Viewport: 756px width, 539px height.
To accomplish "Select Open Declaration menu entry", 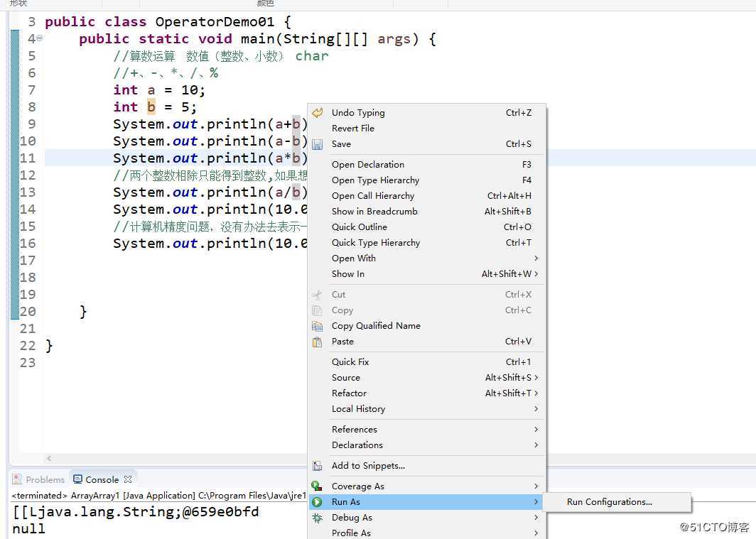I will coord(427,164).
